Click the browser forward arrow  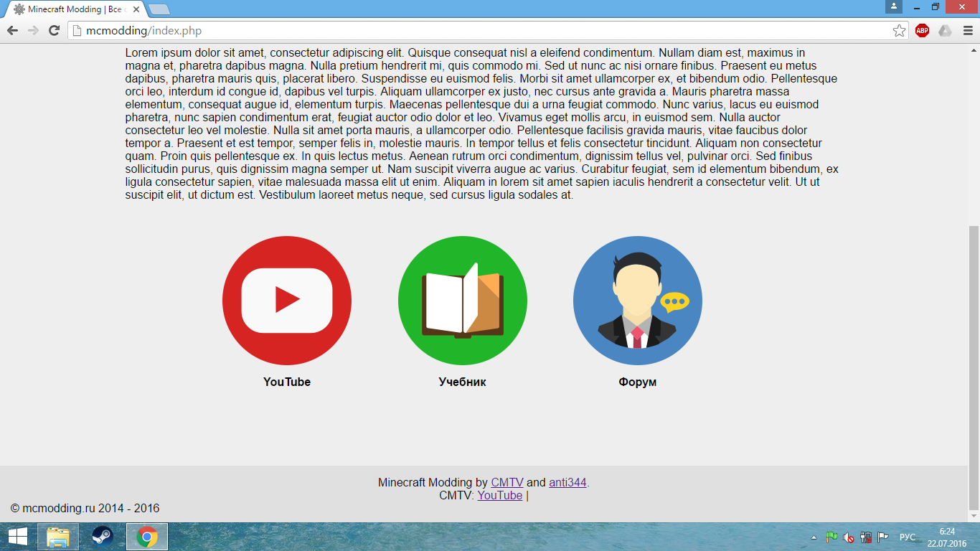pyautogui.click(x=33, y=30)
